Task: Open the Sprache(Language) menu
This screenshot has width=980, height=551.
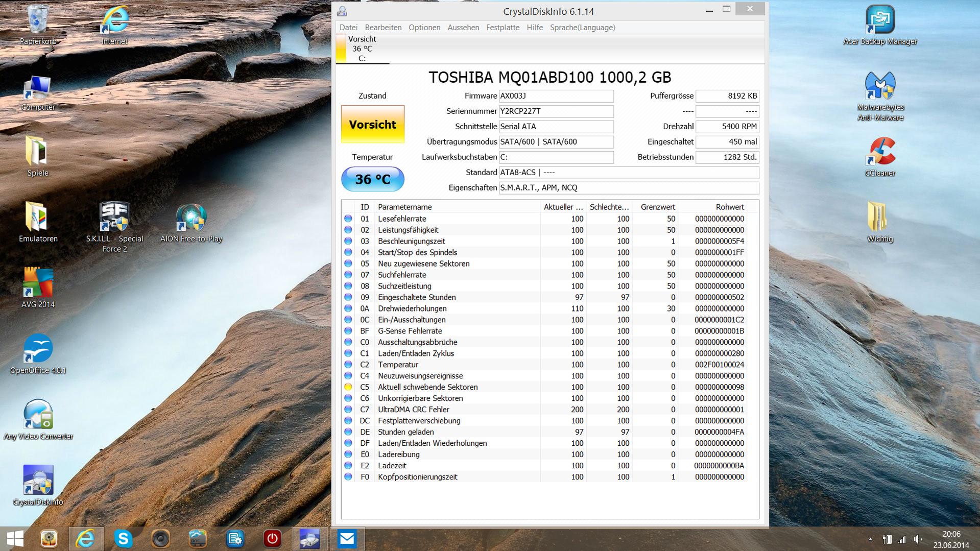Action: (x=582, y=28)
